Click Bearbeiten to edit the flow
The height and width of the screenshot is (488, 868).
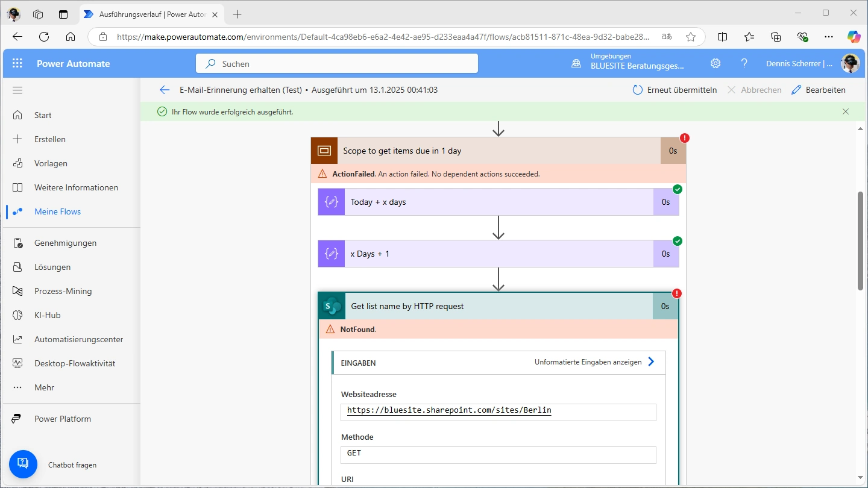pyautogui.click(x=818, y=90)
